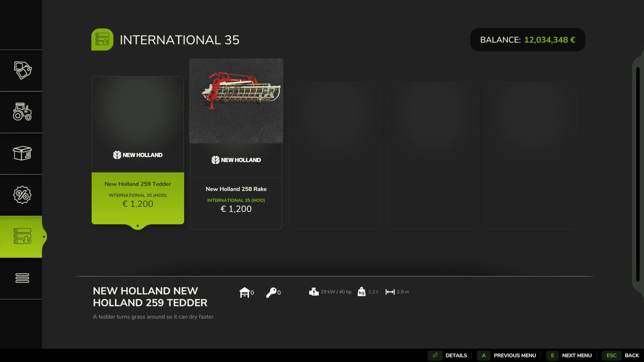The image size is (644, 362).
Task: Open the tractor vehicles category
Action: [22, 112]
